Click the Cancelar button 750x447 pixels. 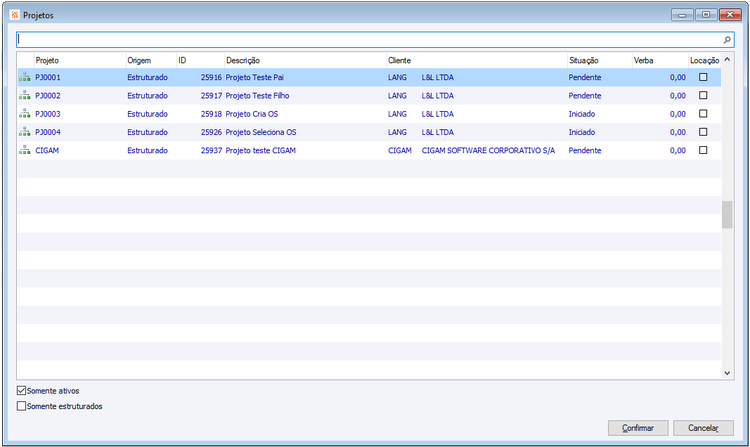(x=703, y=428)
